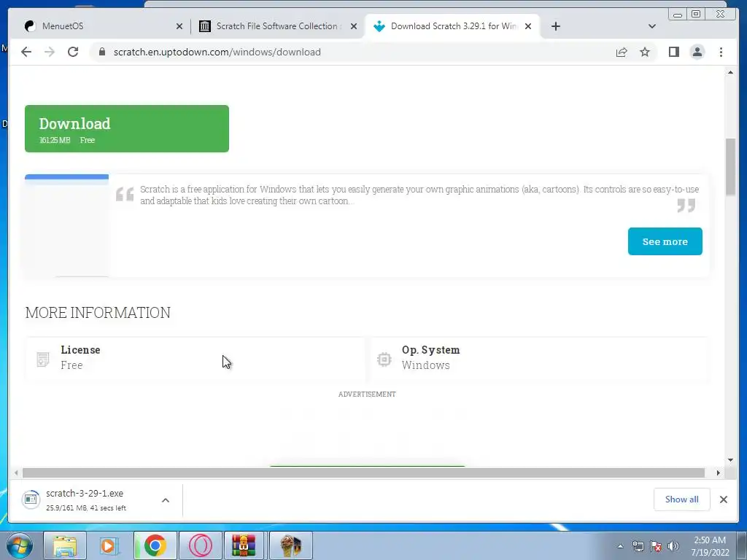Image resolution: width=747 pixels, height=560 pixels.
Task: View site info via the lock icon
Action: pyautogui.click(x=102, y=52)
